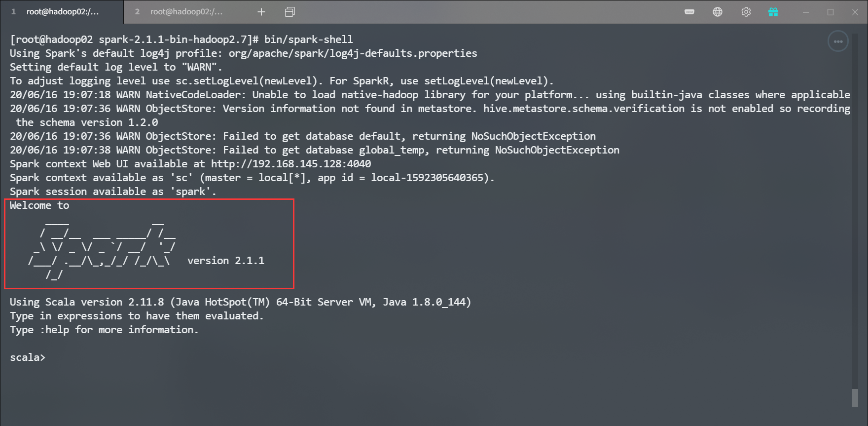Open terminal settings gear

[746, 12]
